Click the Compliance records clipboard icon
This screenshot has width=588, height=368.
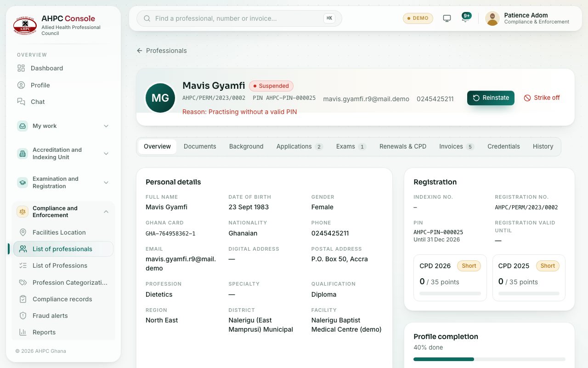click(x=23, y=299)
